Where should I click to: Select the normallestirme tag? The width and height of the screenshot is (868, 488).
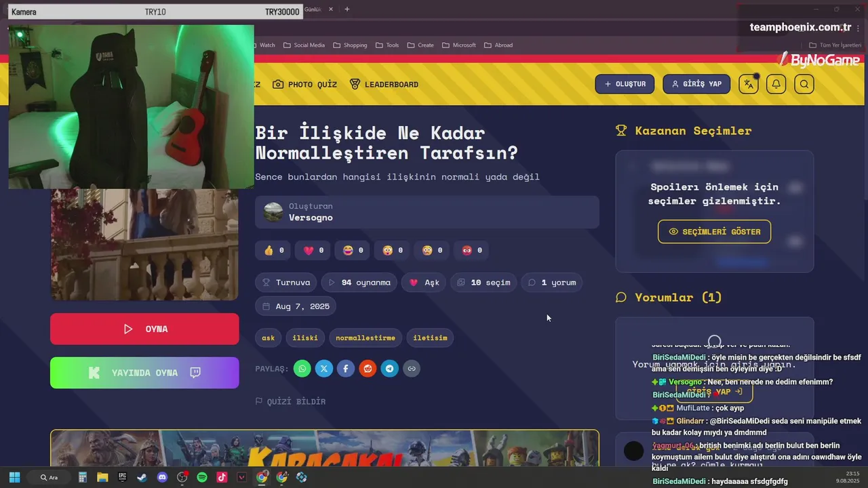366,338
